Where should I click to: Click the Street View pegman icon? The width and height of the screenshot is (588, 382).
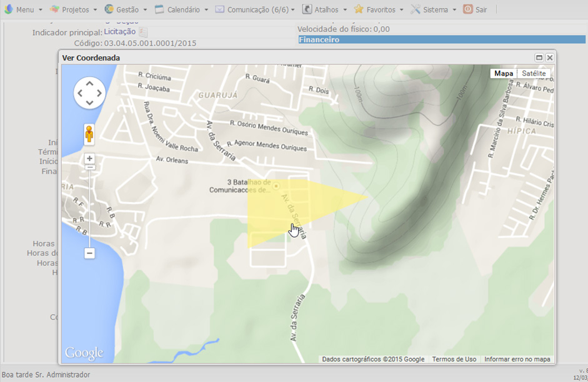pos(89,134)
